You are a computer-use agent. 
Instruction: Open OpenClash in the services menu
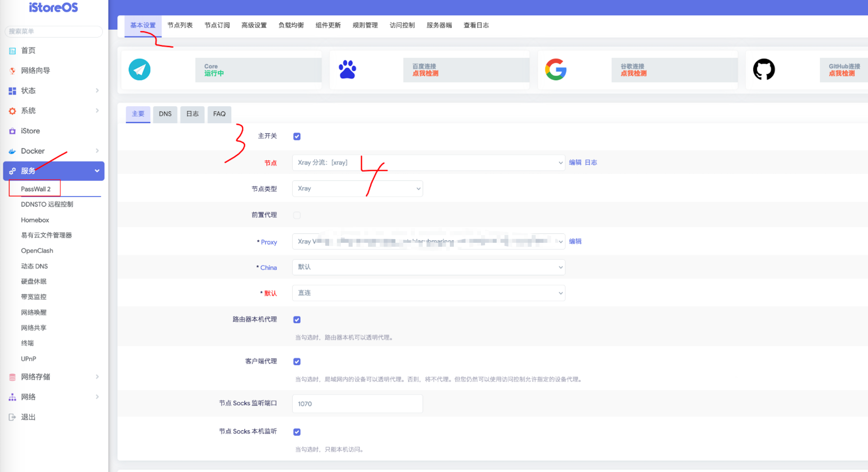tap(37, 250)
